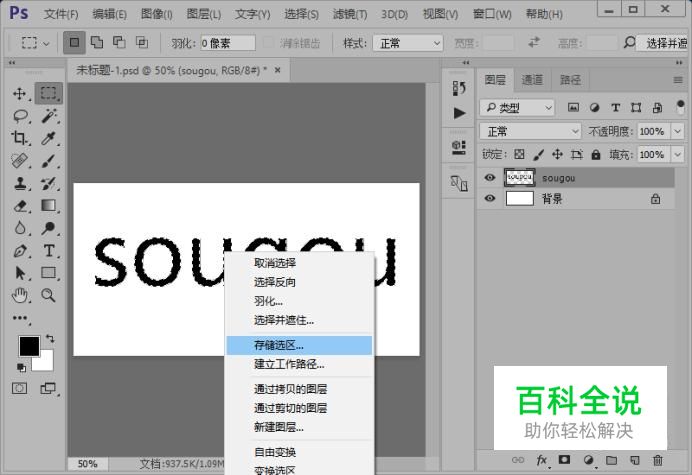Select the Eraser tool
The height and width of the screenshot is (475, 692).
(x=19, y=206)
